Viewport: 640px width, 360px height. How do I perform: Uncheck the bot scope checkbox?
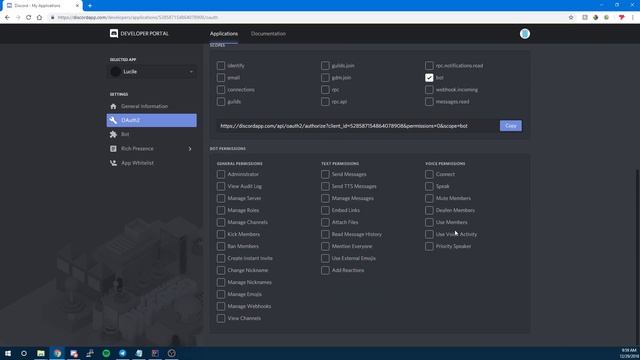429,78
